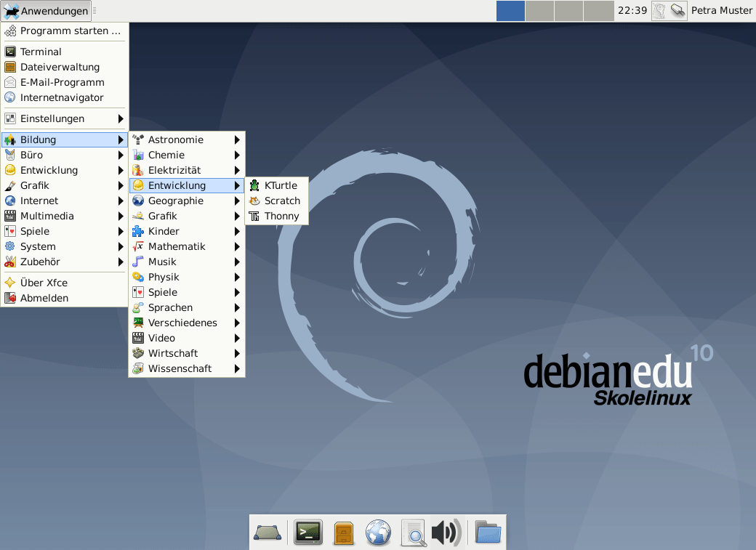Select the active first workspace in the pager
756x550 pixels.
pos(510,11)
